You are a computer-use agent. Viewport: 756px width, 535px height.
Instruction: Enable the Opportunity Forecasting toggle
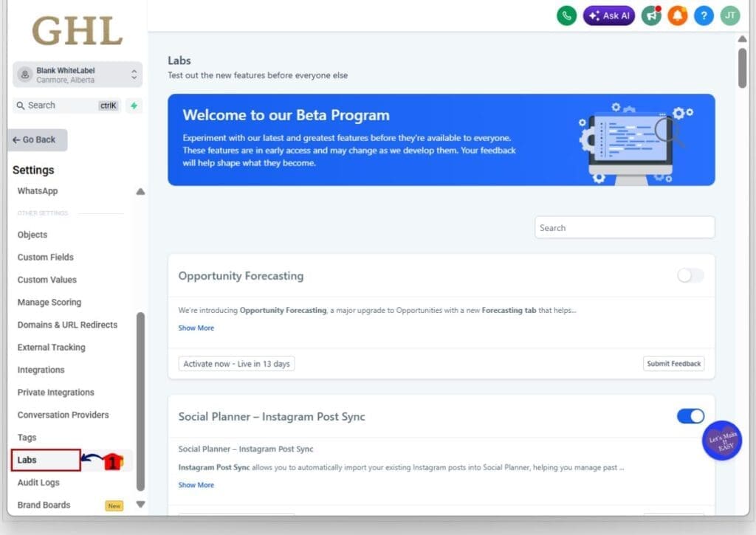point(690,276)
